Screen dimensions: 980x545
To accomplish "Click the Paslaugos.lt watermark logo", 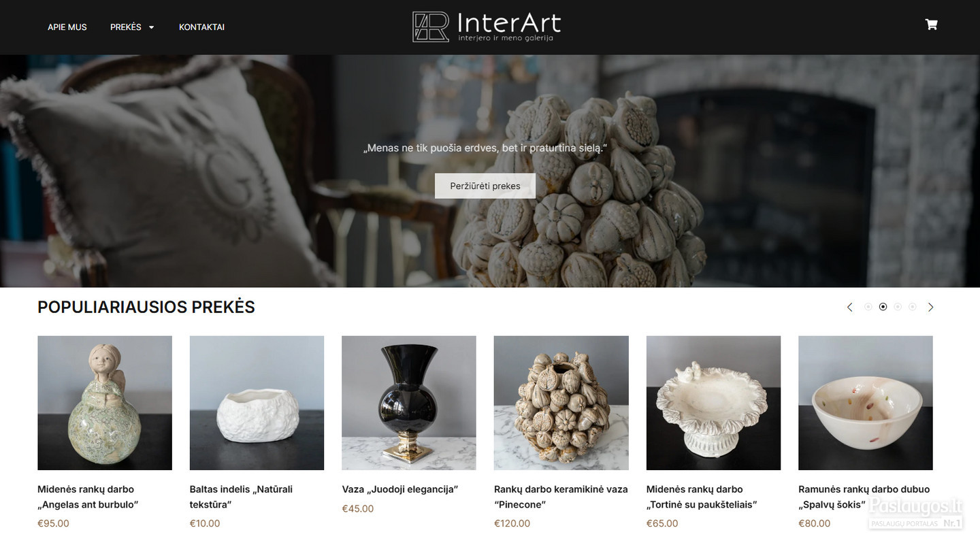I will 916,512.
